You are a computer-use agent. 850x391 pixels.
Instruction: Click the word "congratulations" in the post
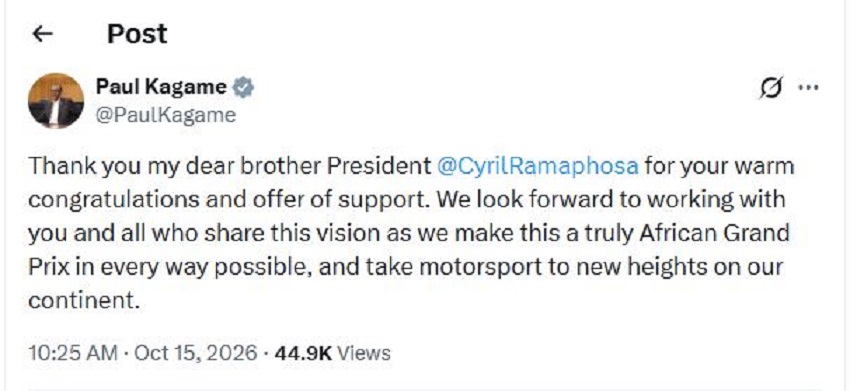(114, 200)
